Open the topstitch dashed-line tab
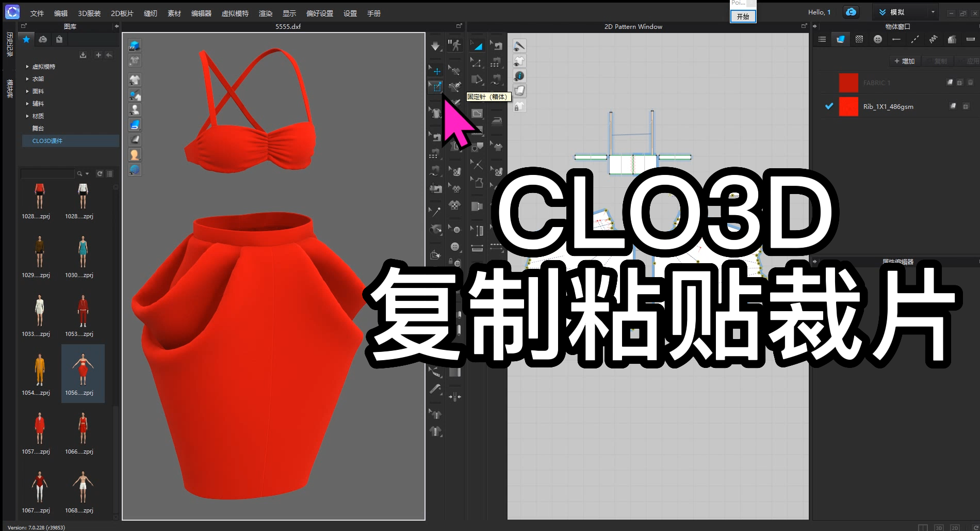 (x=915, y=39)
